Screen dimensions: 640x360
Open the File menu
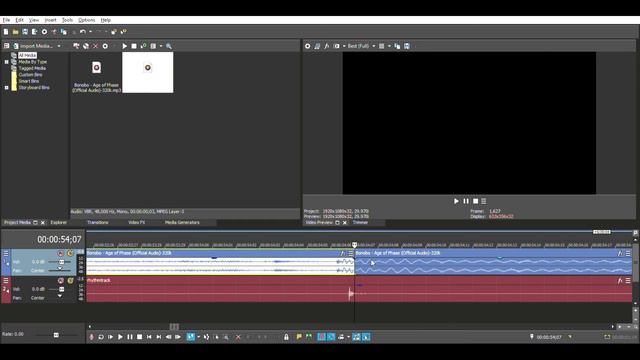(x=6, y=20)
